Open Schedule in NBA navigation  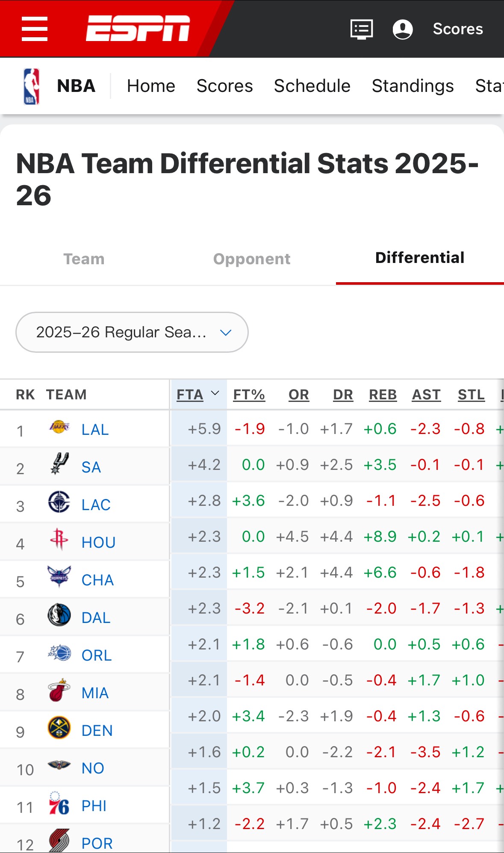[x=312, y=86]
